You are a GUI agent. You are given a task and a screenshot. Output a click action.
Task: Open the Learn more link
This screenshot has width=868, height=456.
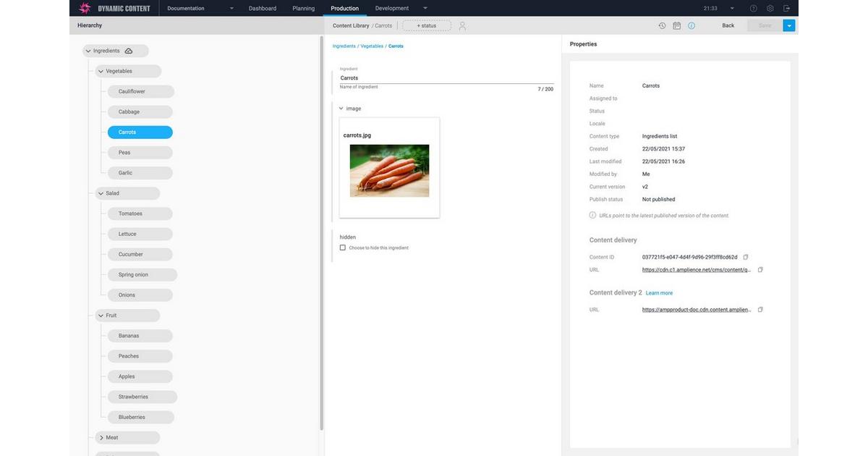pos(659,293)
